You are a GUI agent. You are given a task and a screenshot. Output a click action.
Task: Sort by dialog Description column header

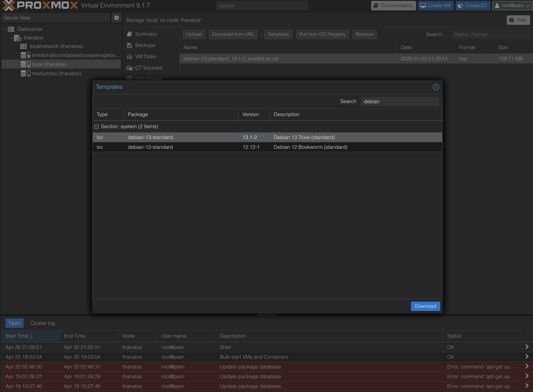pos(356,114)
